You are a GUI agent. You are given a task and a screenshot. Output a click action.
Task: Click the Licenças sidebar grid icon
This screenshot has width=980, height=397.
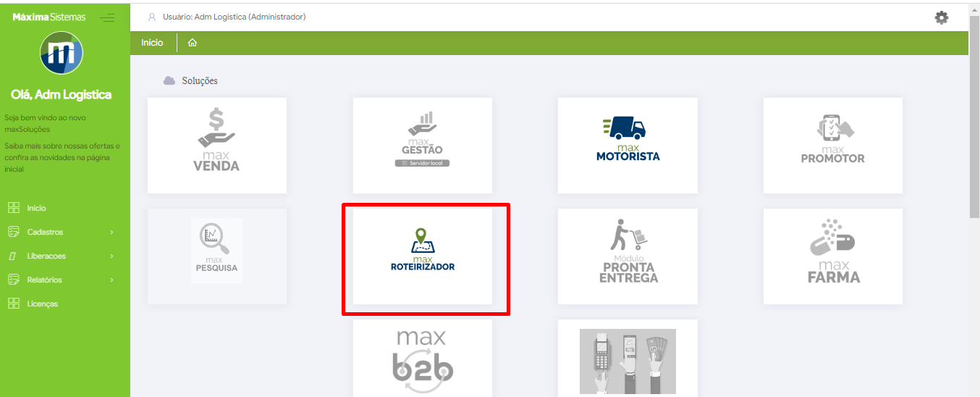click(13, 304)
